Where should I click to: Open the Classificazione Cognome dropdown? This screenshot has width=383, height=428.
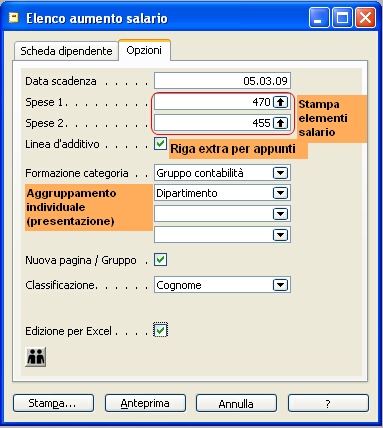280,285
